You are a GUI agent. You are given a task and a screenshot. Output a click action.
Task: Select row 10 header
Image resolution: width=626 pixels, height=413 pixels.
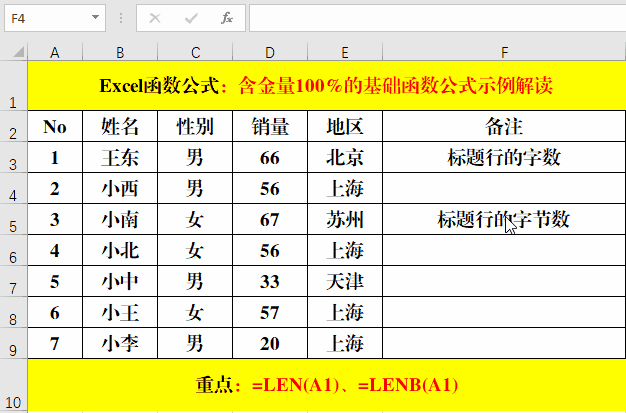tap(14, 385)
